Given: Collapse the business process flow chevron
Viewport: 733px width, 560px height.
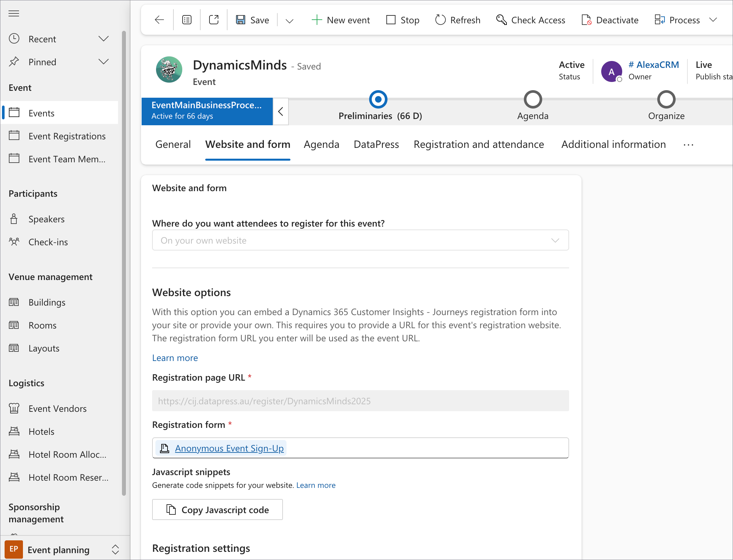Looking at the screenshot, I should click(281, 111).
